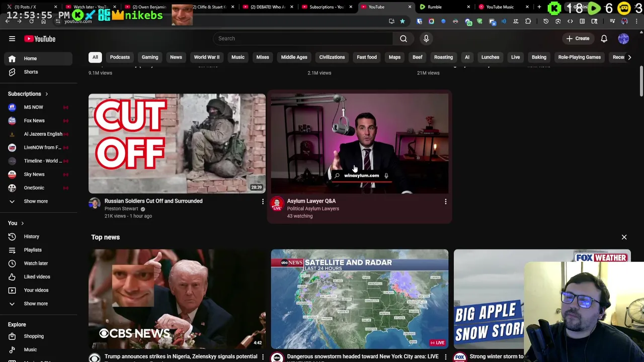Bookmark page with the star icon

[x=403, y=21]
